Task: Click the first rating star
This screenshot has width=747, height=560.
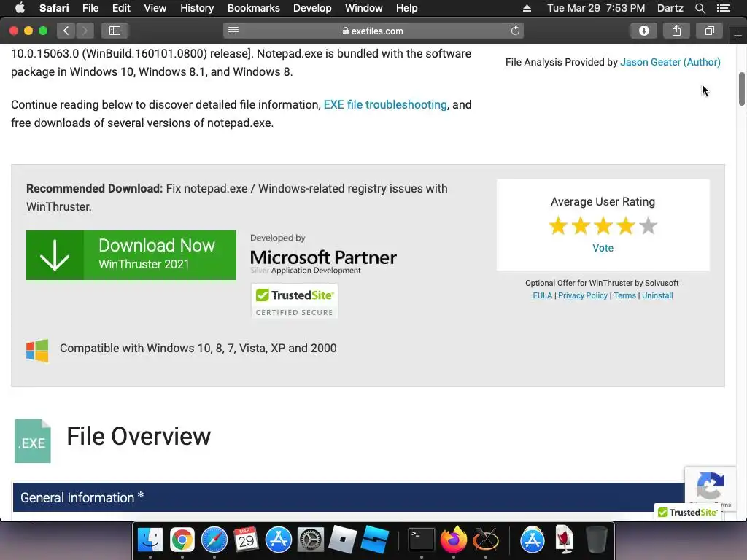Action: (558, 226)
